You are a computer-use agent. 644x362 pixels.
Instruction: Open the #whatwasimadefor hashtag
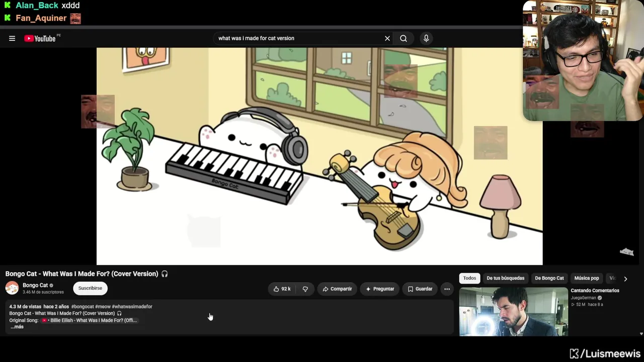pos(132,307)
